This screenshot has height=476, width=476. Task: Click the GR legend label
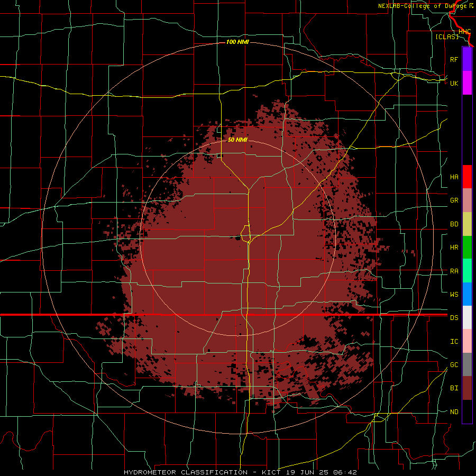(x=454, y=200)
